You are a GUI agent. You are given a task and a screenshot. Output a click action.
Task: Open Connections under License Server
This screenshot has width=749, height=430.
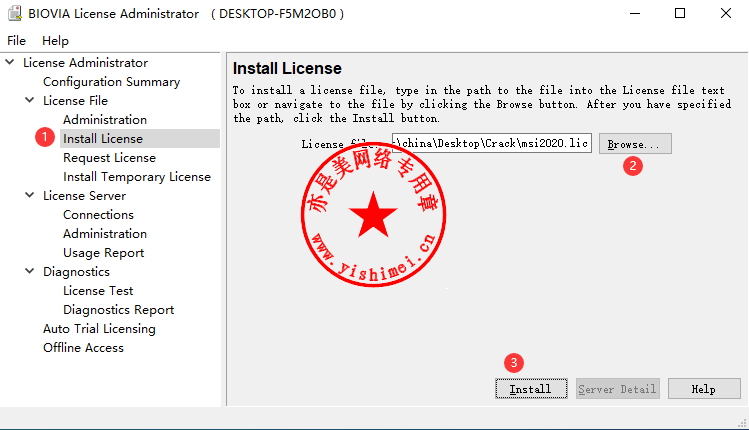98,215
